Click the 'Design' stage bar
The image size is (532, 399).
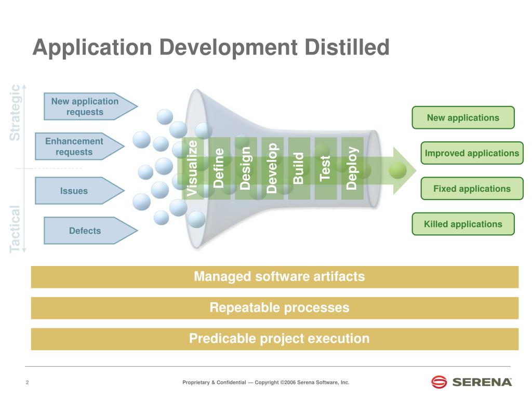[x=246, y=168]
